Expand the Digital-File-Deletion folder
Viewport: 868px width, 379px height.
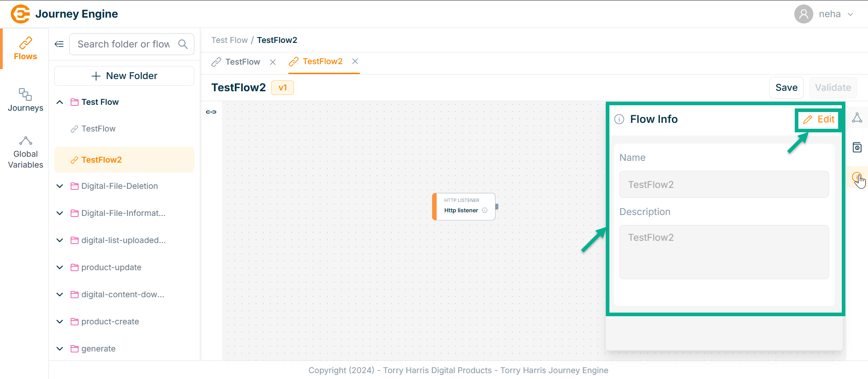pyautogui.click(x=60, y=186)
